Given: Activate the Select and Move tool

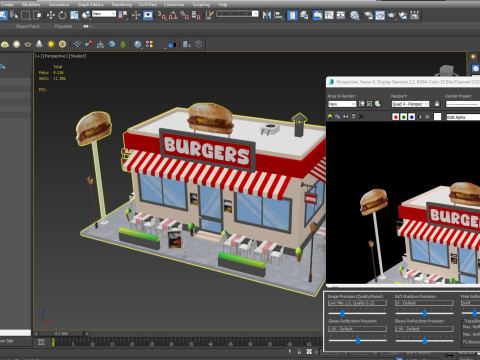Looking at the screenshot, I should [x=51, y=15].
